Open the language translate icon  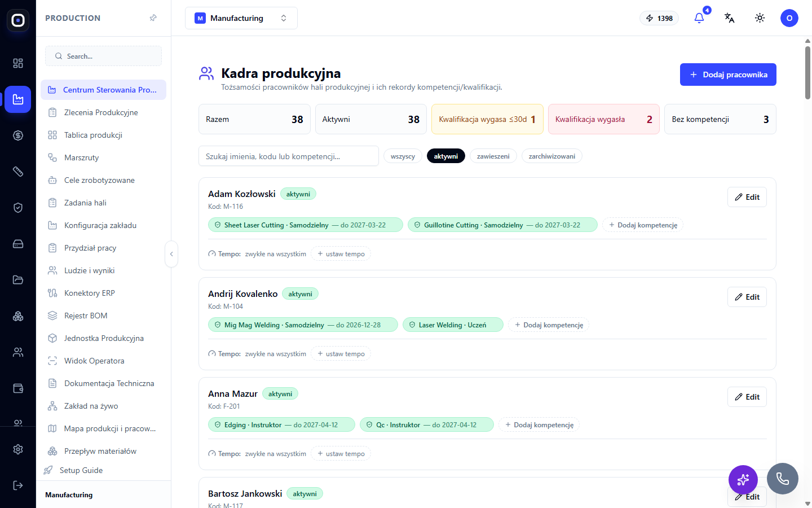730,18
